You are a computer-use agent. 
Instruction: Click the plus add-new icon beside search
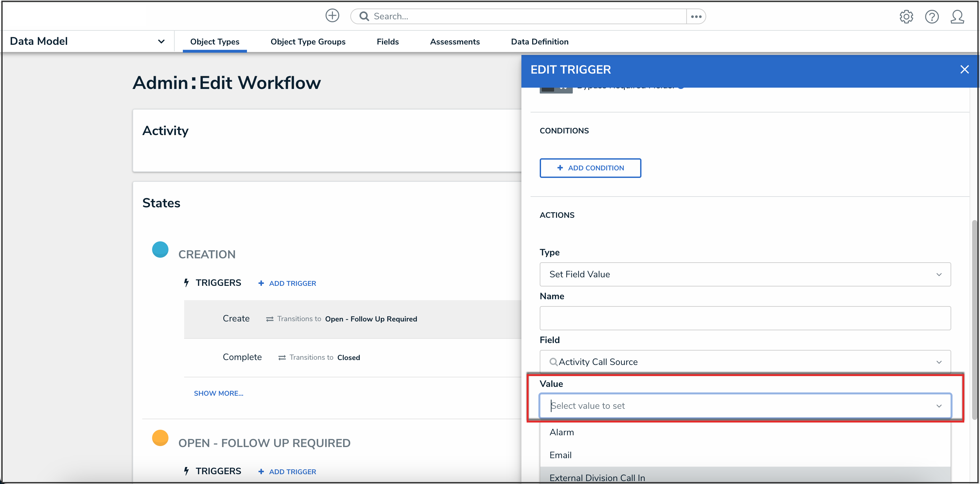[332, 16]
